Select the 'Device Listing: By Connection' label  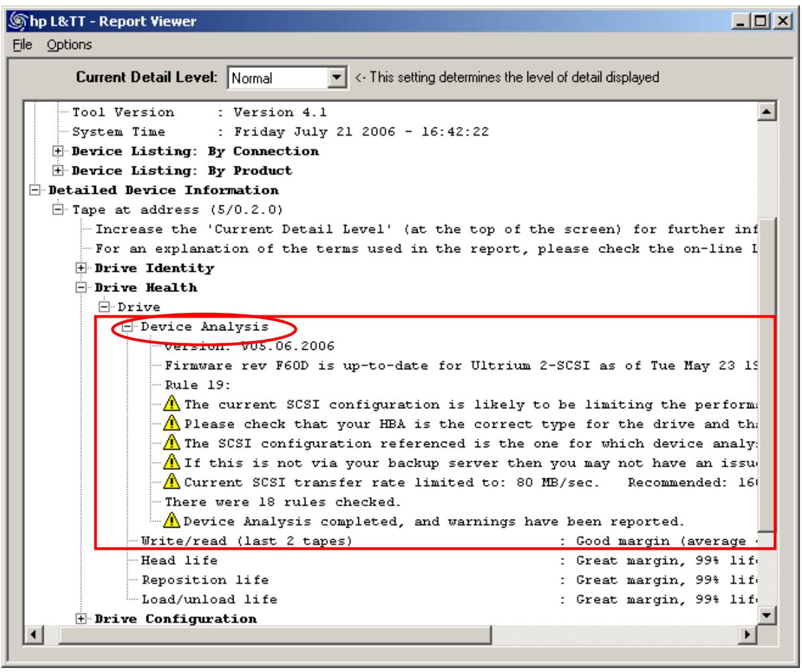(195, 151)
